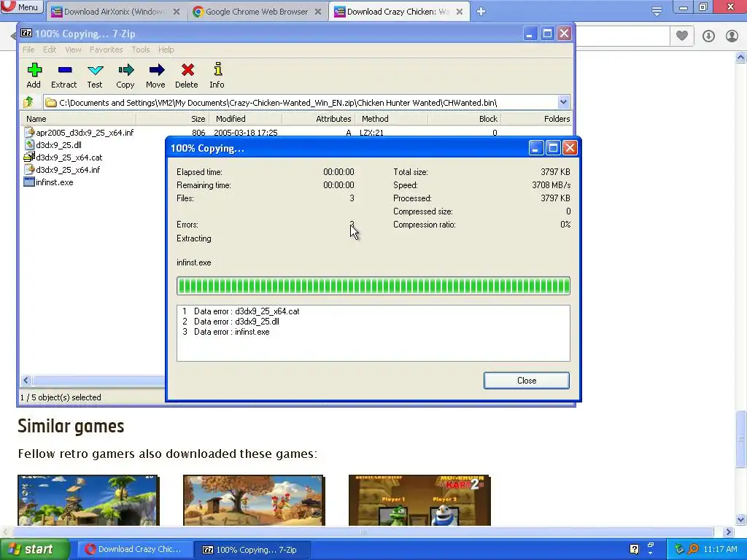Click the taskbar clock 11:17 AM

coord(720,549)
